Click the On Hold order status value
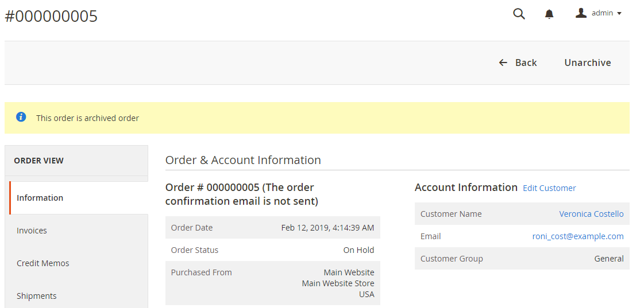Viewport: 644px width, 308px height. [x=358, y=250]
